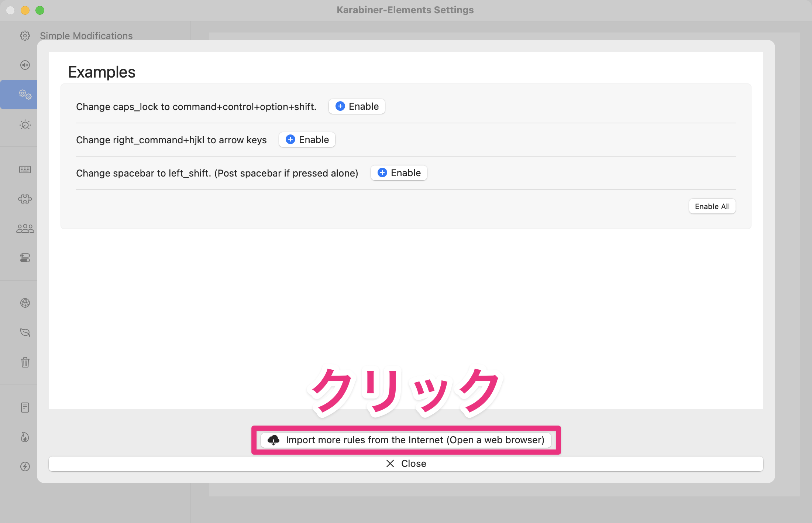This screenshot has height=523, width=812.
Task: Select the Function Keys speaker icon
Action: click(x=24, y=65)
